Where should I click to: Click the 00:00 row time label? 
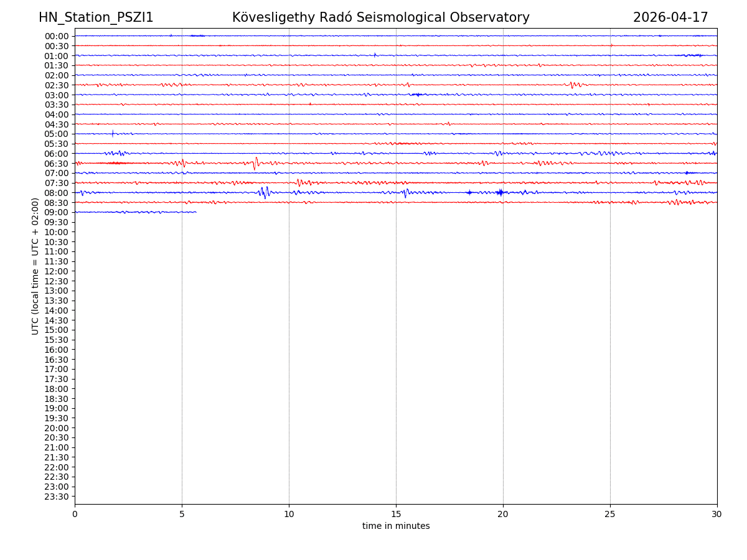point(57,36)
